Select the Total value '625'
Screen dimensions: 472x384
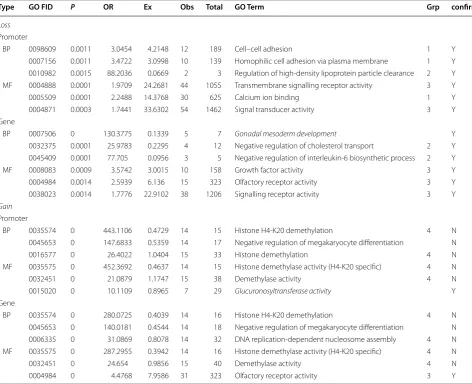coord(215,97)
